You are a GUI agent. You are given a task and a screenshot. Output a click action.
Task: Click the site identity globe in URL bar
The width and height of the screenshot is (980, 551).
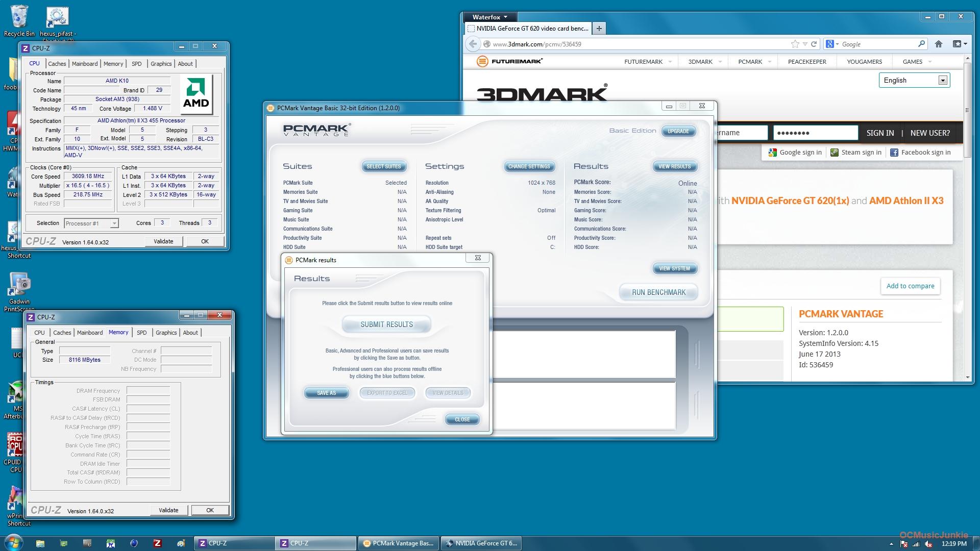(487, 44)
